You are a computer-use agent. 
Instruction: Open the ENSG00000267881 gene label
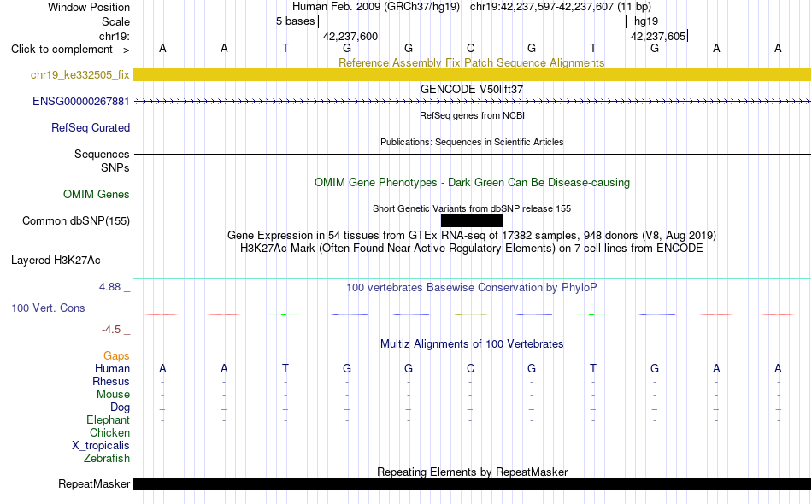(x=81, y=101)
